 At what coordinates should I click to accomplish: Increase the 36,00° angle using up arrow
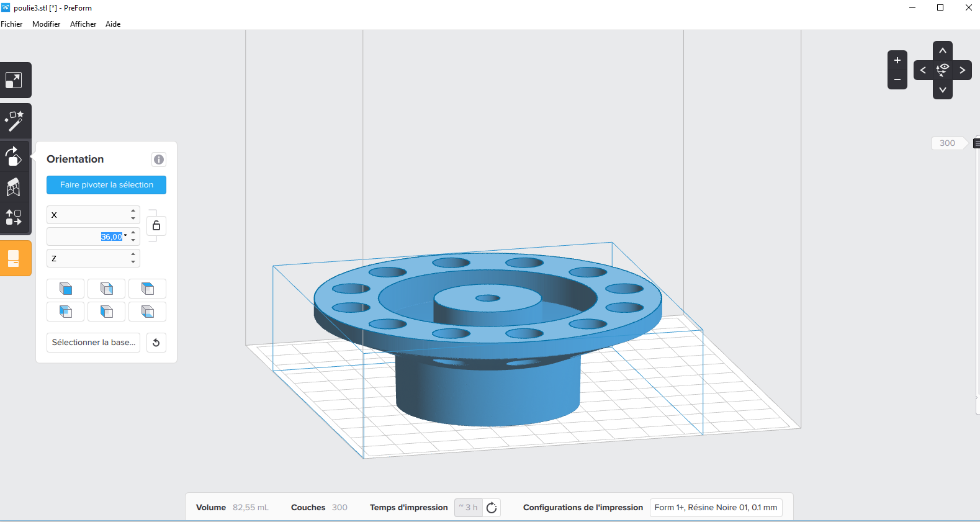click(133, 233)
